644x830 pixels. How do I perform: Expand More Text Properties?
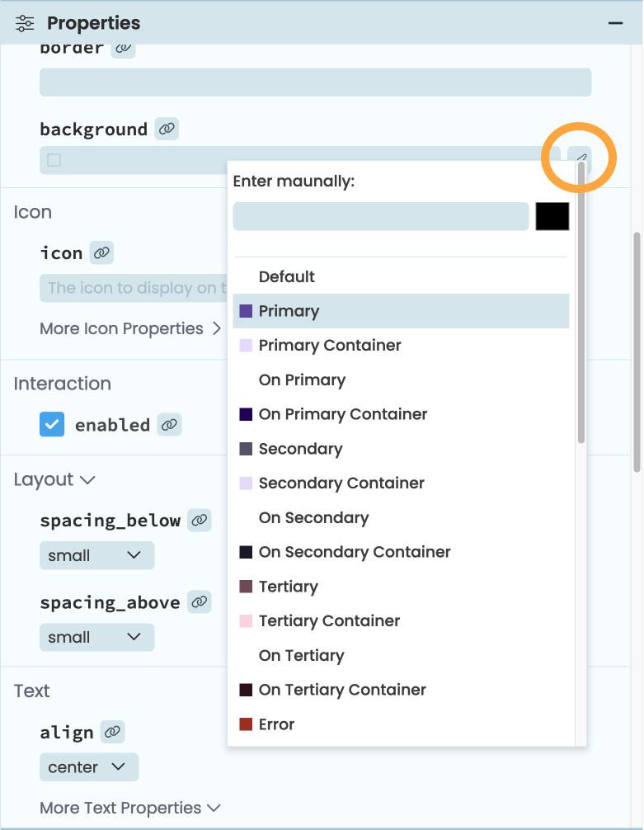click(x=129, y=808)
